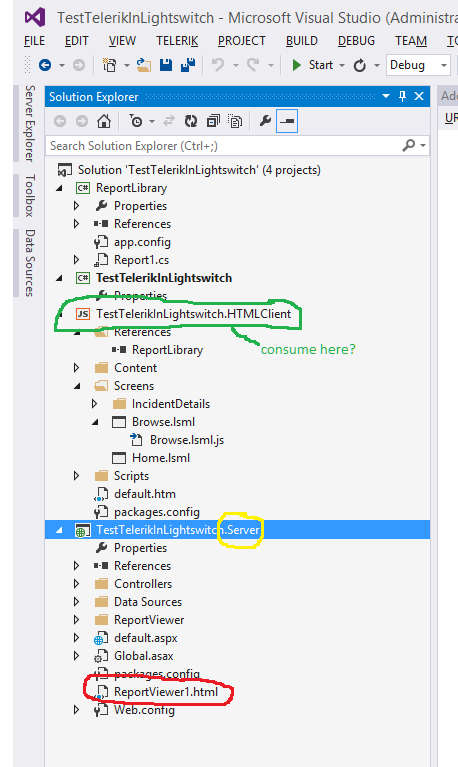Open the BUILD menu
458x767 pixels.
[302, 41]
